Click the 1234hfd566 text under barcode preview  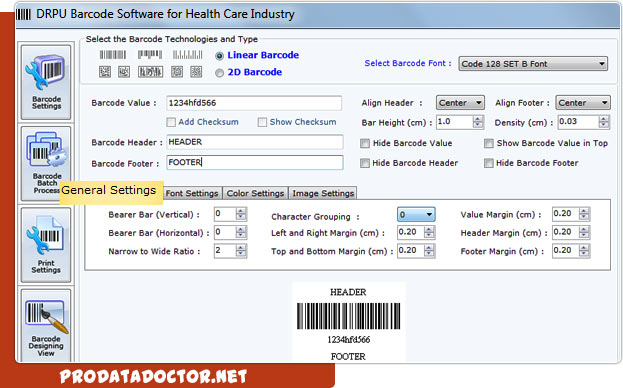coord(348,340)
